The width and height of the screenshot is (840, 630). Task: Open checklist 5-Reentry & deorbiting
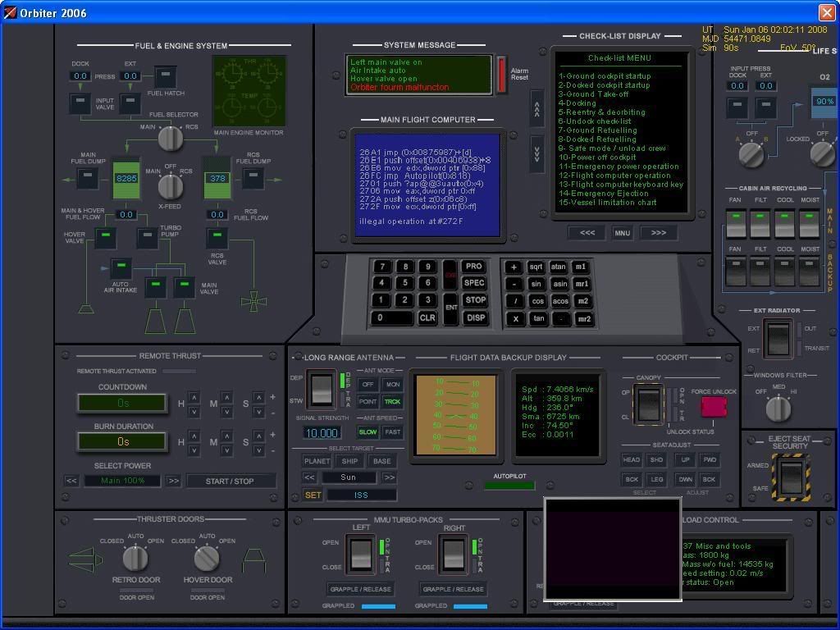601,112
